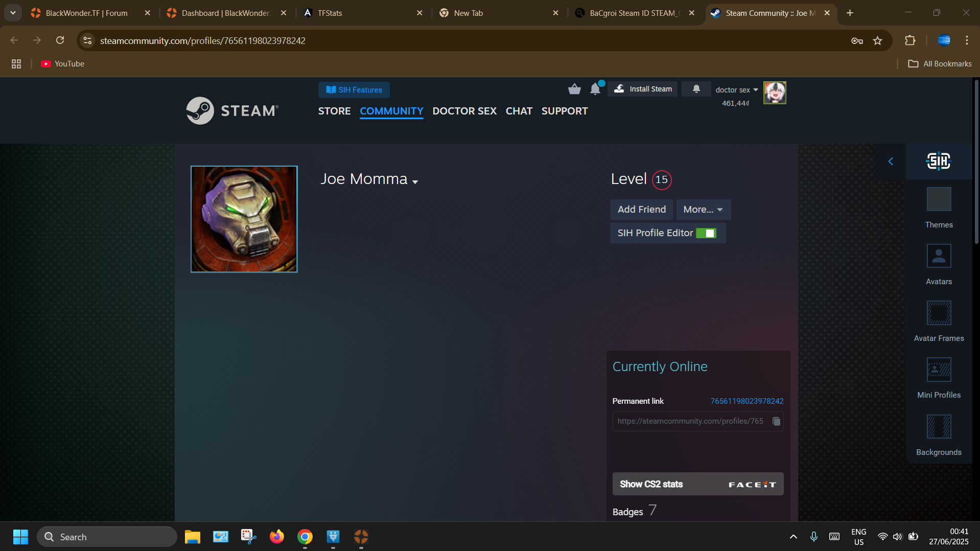Click the taskbar Search box

[107, 537]
